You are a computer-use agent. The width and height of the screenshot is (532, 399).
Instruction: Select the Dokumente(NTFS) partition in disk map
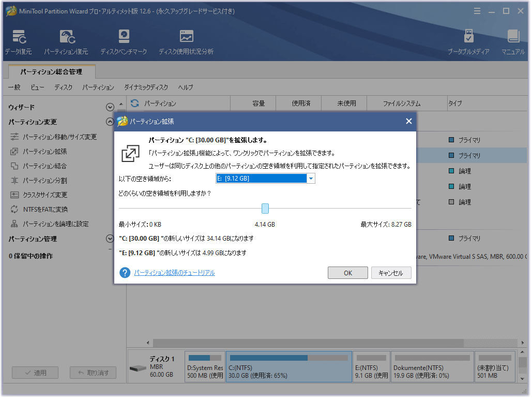431,367
